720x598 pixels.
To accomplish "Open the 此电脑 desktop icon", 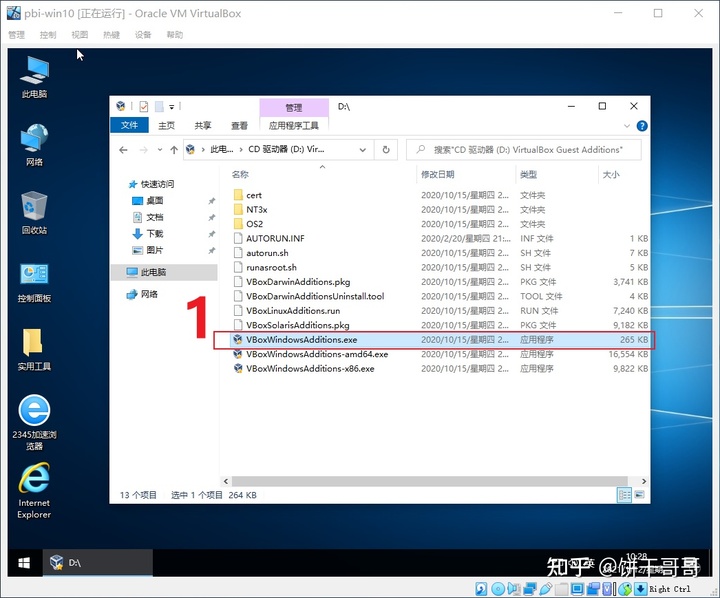I will pyautogui.click(x=34, y=77).
